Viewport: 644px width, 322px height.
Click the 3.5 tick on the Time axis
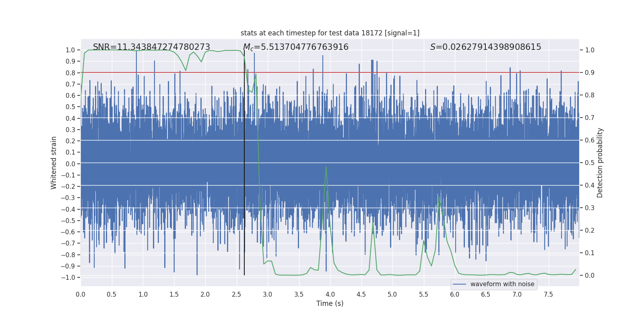pos(299,294)
